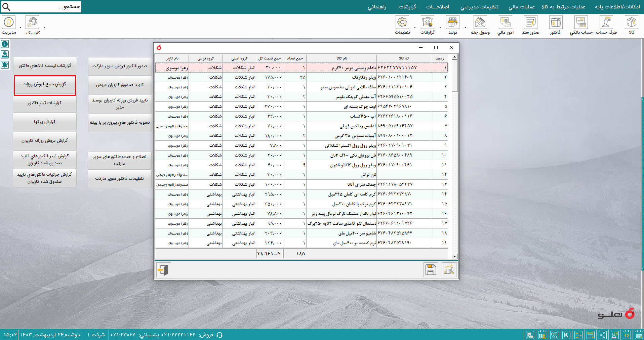Click the chart icon in report window
644x340 pixels.
[449, 270]
